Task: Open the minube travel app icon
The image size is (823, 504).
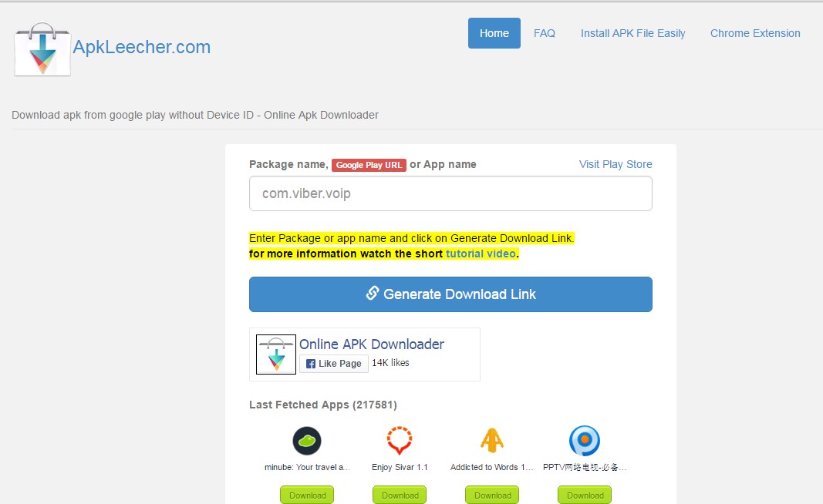Action: pyautogui.click(x=307, y=441)
